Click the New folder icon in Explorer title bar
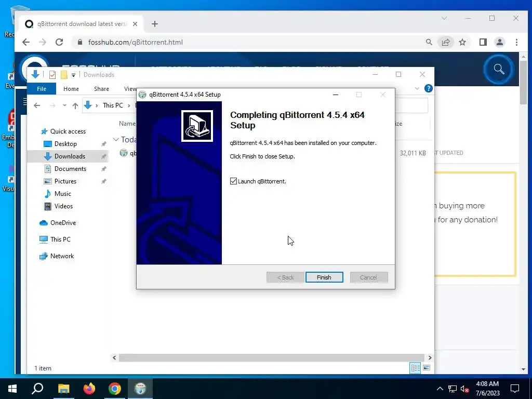The height and width of the screenshot is (399, 532). 64,75
